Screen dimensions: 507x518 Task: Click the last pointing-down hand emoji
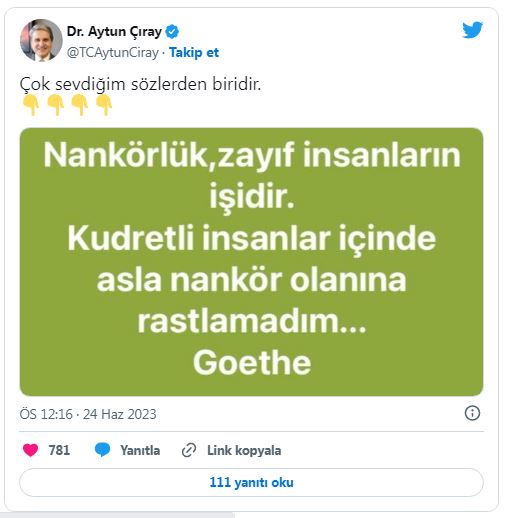point(104,105)
